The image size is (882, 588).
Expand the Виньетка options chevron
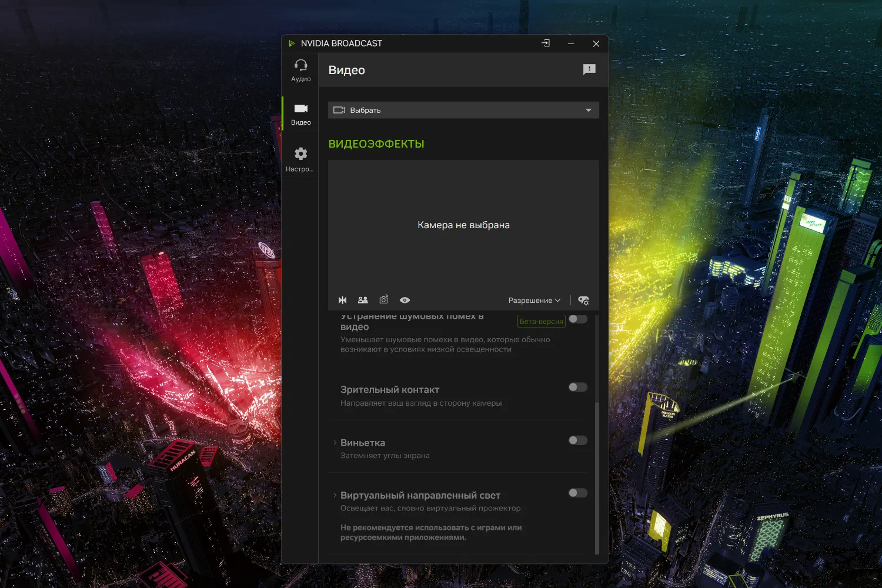point(335,443)
